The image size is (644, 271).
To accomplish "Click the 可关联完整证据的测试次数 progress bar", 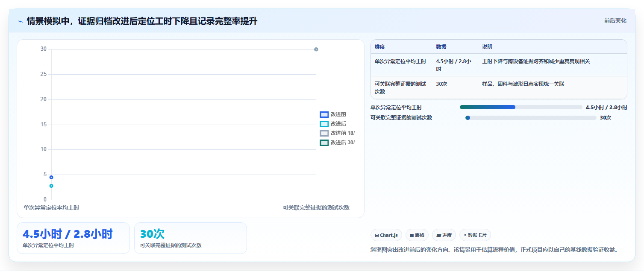I will 531,118.
